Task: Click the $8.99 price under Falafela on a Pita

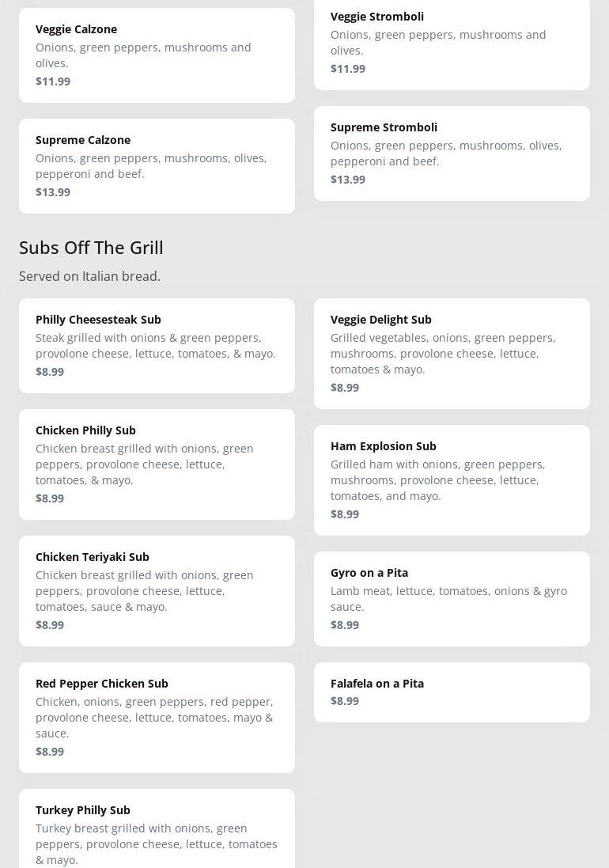Action: tap(345, 701)
